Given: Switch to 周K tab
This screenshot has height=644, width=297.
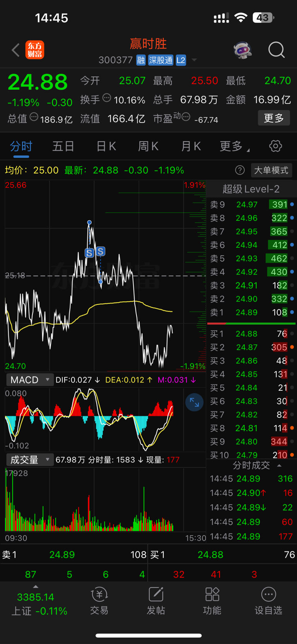Looking at the screenshot, I should [148, 146].
